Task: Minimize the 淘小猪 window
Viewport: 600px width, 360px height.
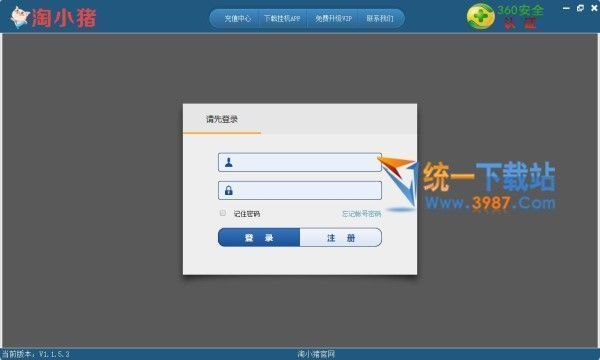Action: click(566, 8)
